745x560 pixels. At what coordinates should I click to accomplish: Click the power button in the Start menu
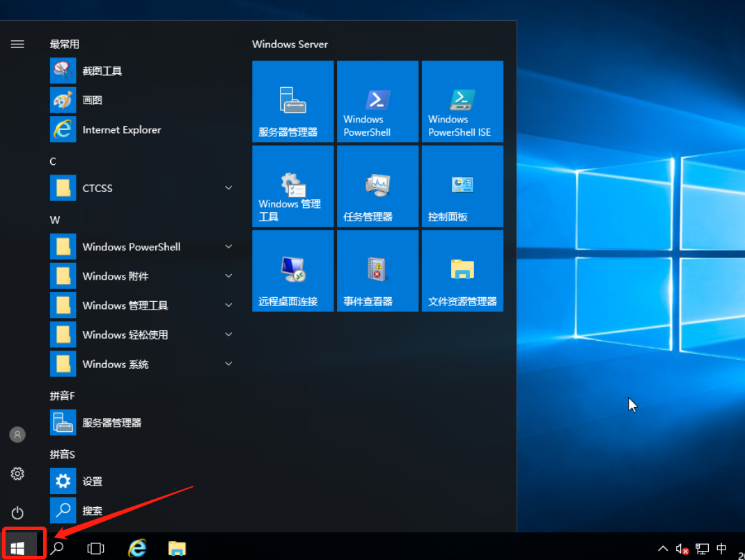(17, 513)
